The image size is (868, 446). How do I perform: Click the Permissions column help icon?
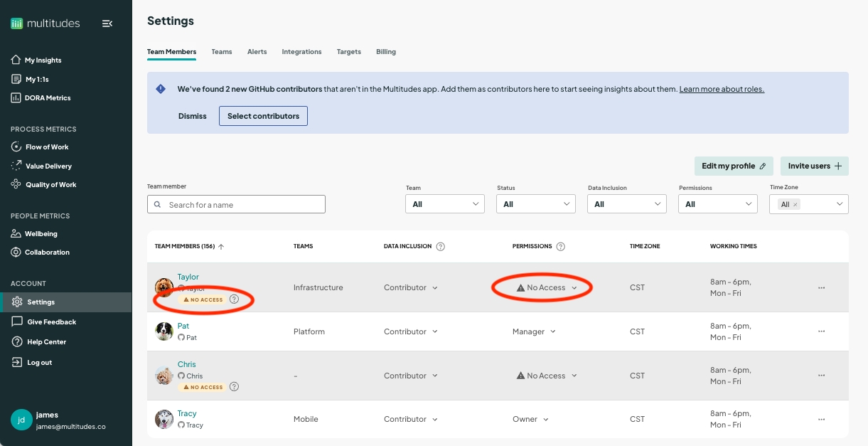[x=560, y=247]
